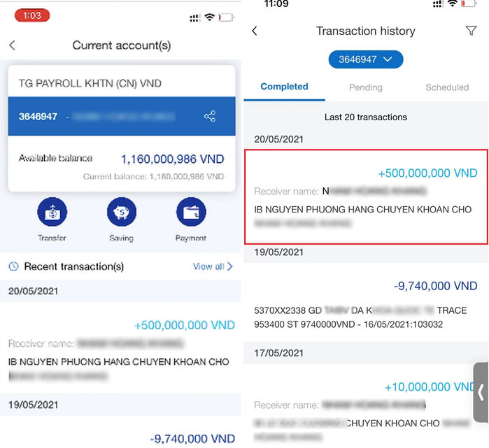Tap the Transaction history title
The width and height of the screenshot is (489, 448).
click(x=365, y=31)
